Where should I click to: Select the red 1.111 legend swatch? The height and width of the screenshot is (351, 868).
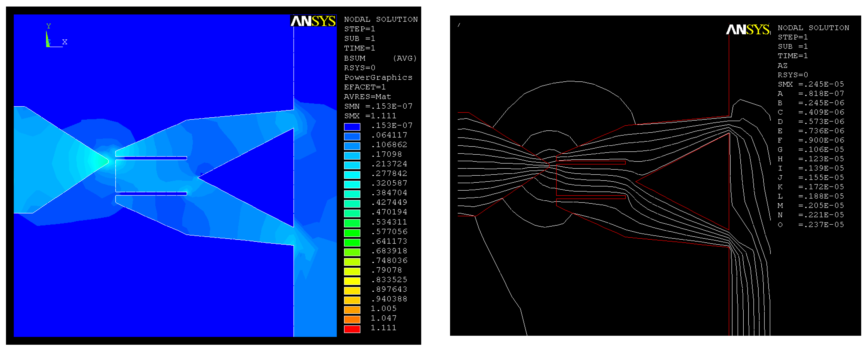[x=352, y=329]
